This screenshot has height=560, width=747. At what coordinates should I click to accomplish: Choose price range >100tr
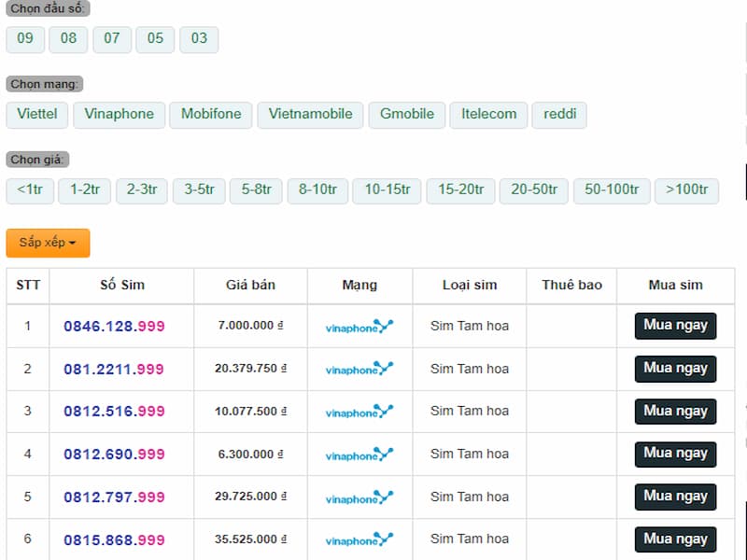click(x=687, y=190)
